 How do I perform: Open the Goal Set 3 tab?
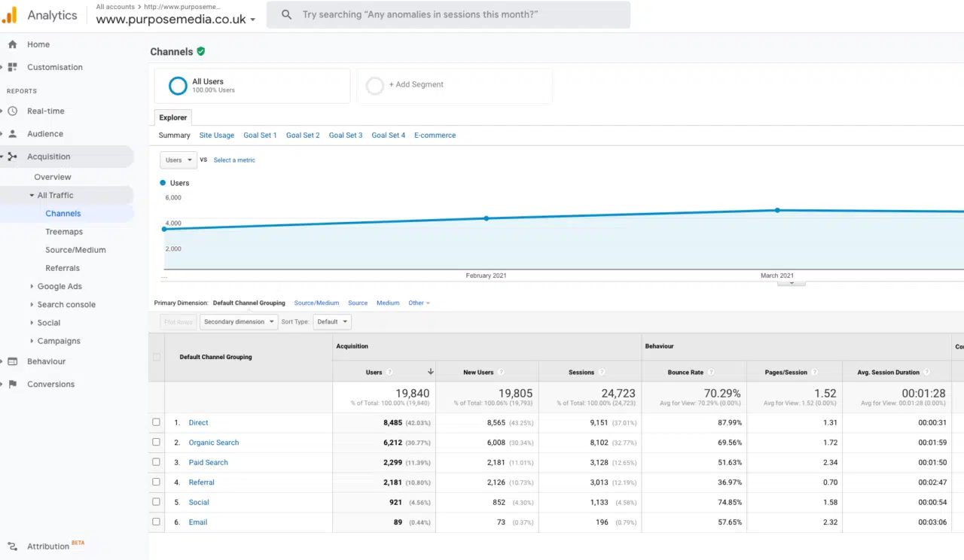pos(346,135)
